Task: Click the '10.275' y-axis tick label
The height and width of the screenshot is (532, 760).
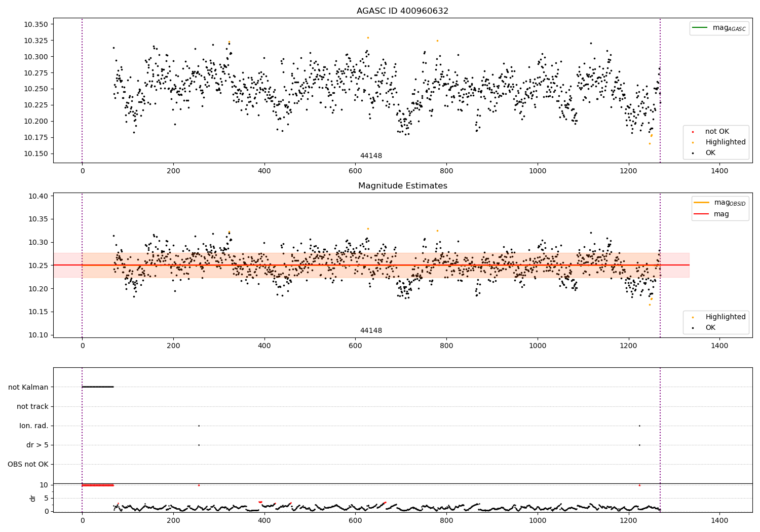Action: click(x=35, y=73)
